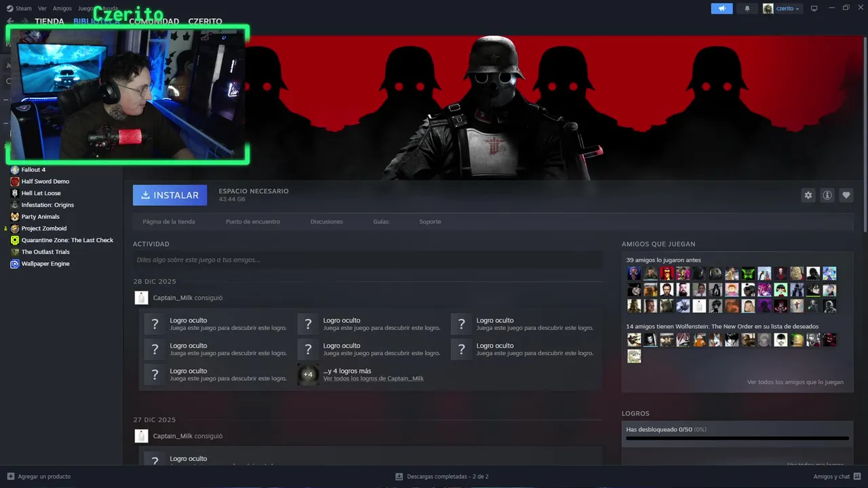Click the Half Sword Demo icon

(x=15, y=182)
